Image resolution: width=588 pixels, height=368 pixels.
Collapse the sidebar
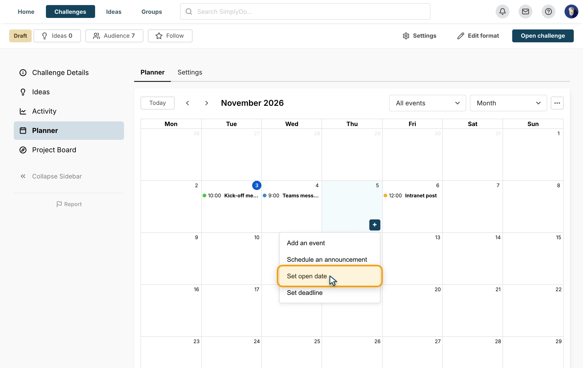pos(51,176)
